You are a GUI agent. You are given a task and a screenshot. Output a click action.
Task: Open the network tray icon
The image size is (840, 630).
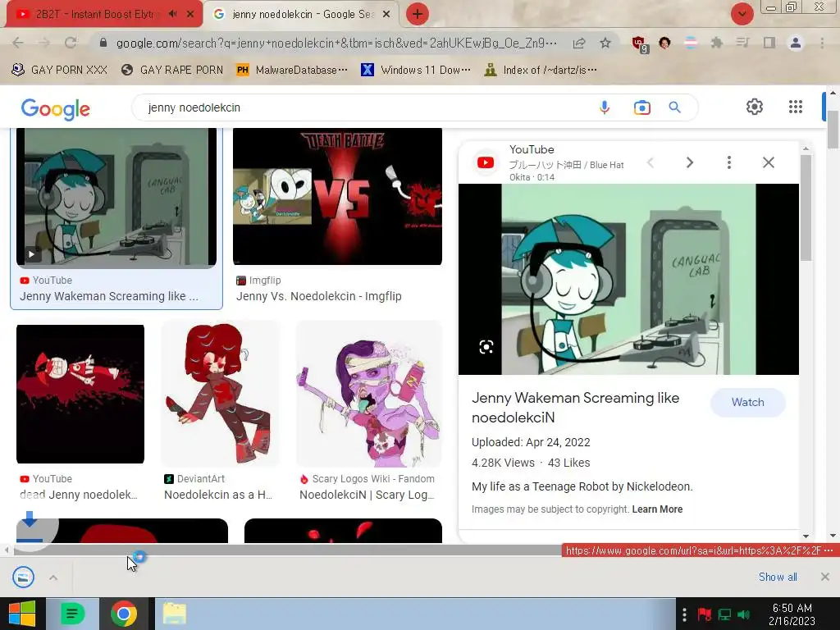[x=724, y=614]
